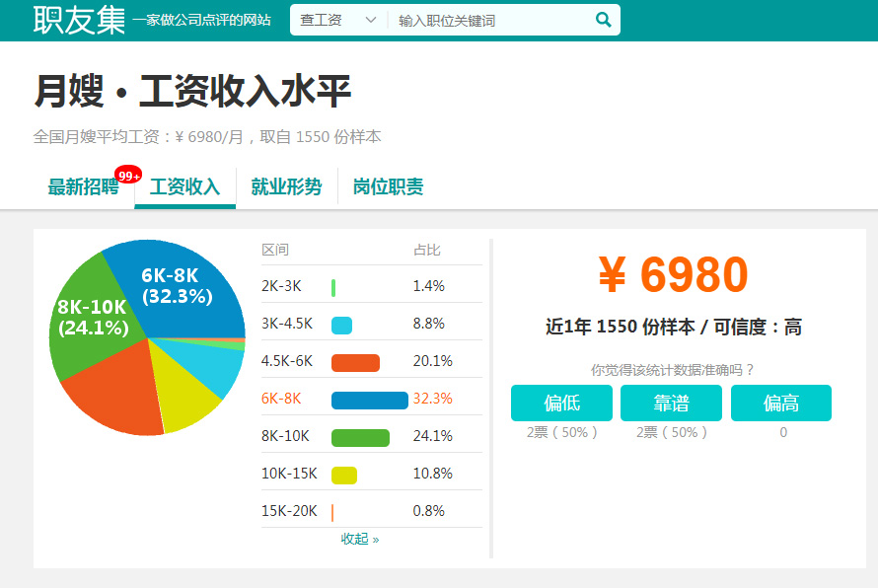Click the magnifying glass search icon
This screenshot has width=878, height=588.
point(603,20)
